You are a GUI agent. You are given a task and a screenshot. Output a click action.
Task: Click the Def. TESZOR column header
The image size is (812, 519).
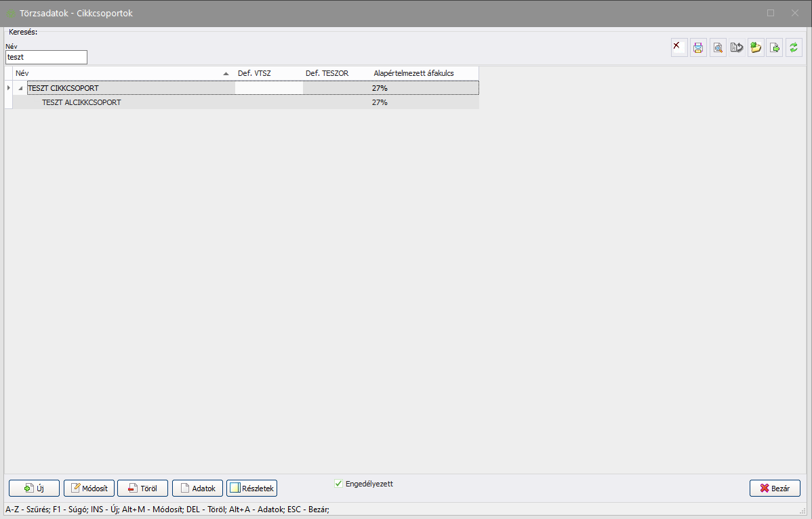point(327,73)
